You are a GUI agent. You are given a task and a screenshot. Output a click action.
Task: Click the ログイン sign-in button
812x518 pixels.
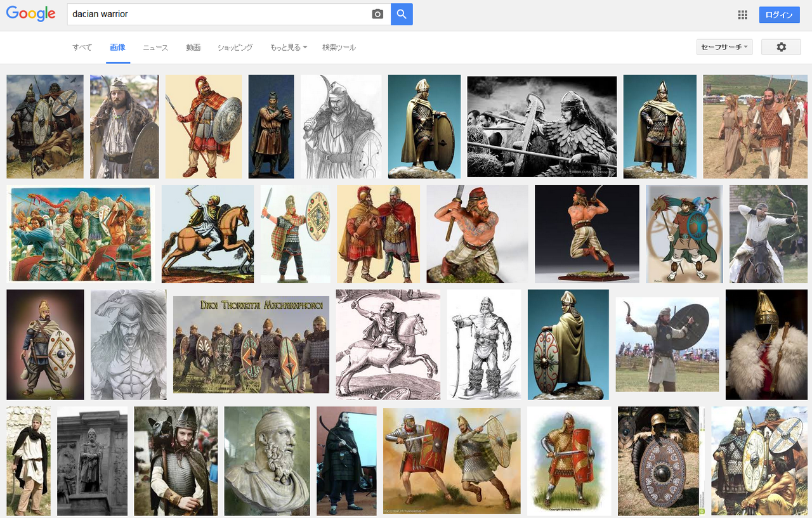coord(779,15)
